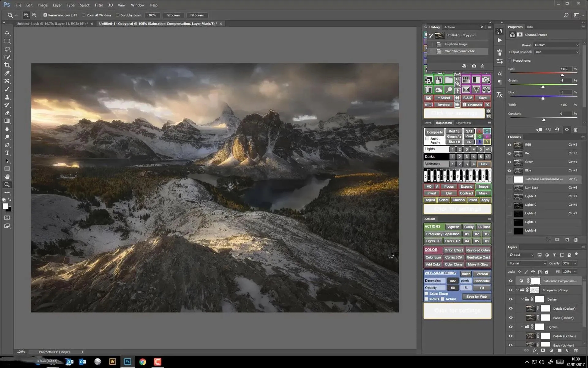This screenshot has width=588, height=368.
Task: Open Output Channel dropdown in Channel Mixer
Action: [556, 52]
